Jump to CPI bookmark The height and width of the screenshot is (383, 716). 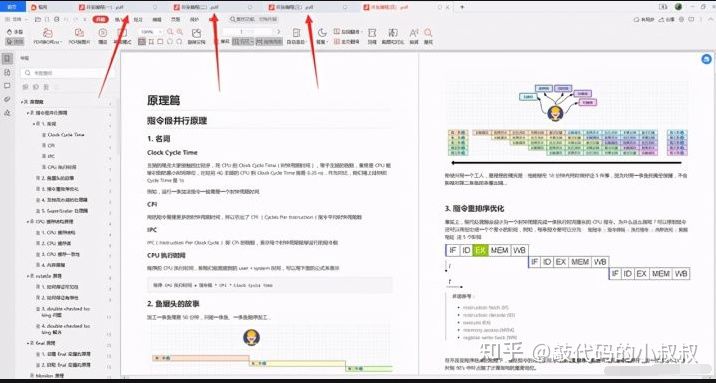(51, 146)
